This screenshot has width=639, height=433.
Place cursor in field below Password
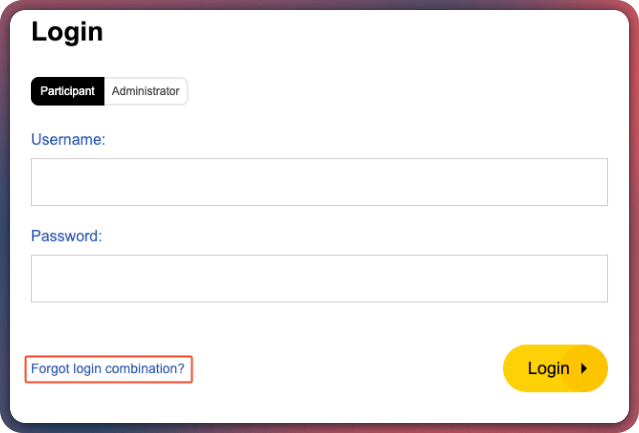[x=319, y=278]
